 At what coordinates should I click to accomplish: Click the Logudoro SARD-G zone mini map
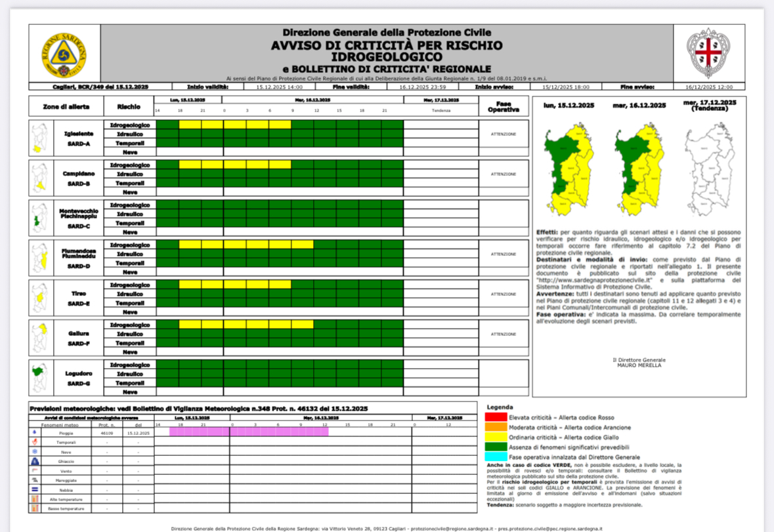[x=40, y=379]
